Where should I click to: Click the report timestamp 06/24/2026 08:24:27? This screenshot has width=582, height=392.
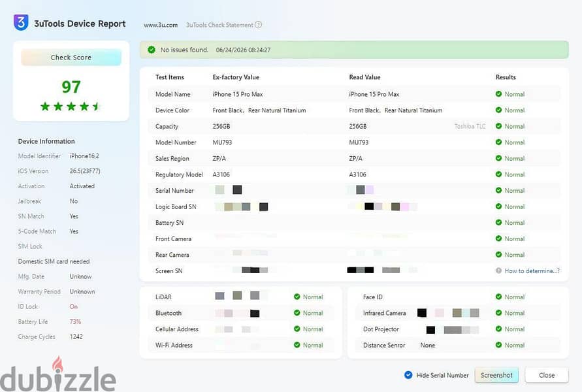coord(243,50)
